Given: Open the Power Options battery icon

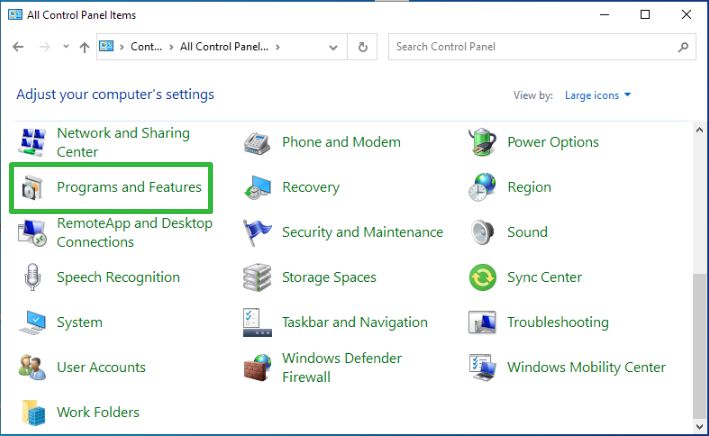Looking at the screenshot, I should [482, 142].
